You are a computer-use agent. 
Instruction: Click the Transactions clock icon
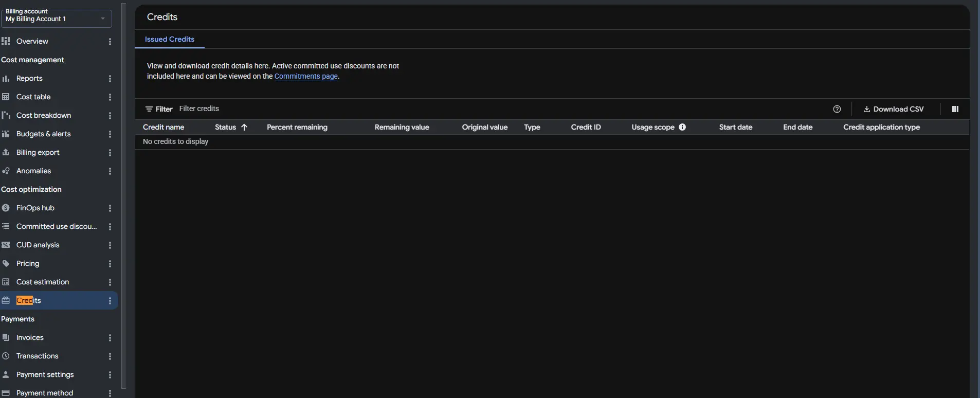coord(6,356)
